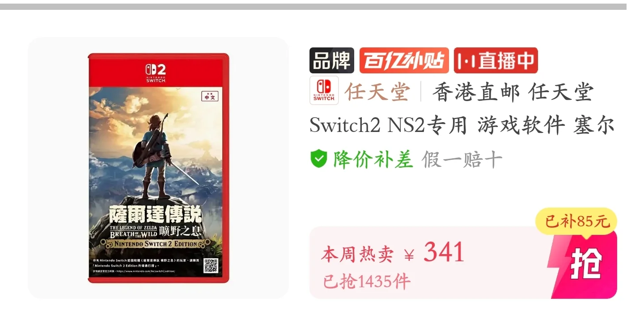This screenshot has width=644, height=323.
Task: Tap the 假一赔十 authenticity guarantee text
Action: pos(462,159)
